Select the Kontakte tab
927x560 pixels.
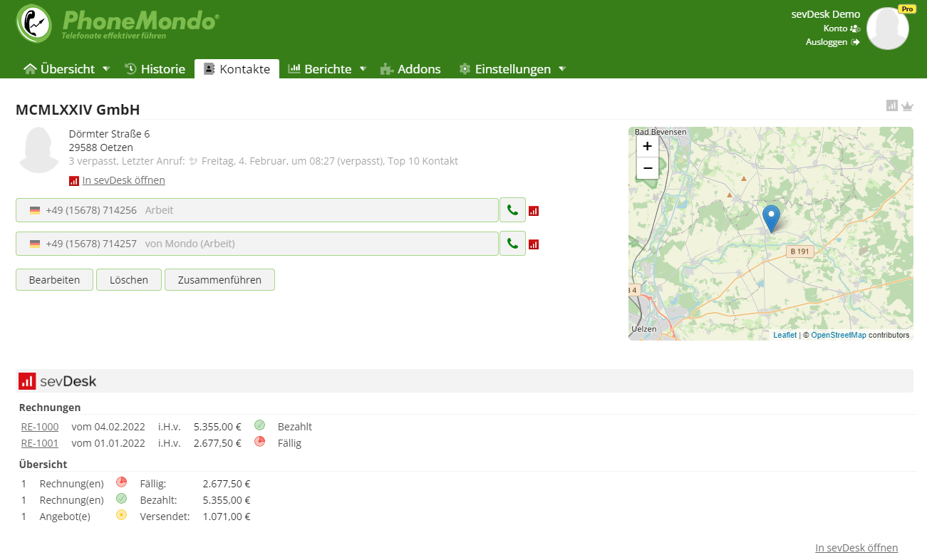[237, 69]
